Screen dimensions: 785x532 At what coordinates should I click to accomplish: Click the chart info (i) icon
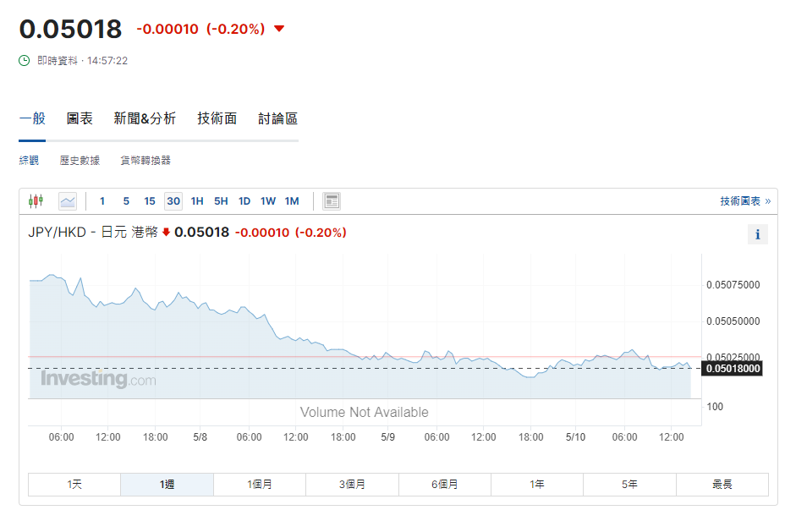pos(757,234)
